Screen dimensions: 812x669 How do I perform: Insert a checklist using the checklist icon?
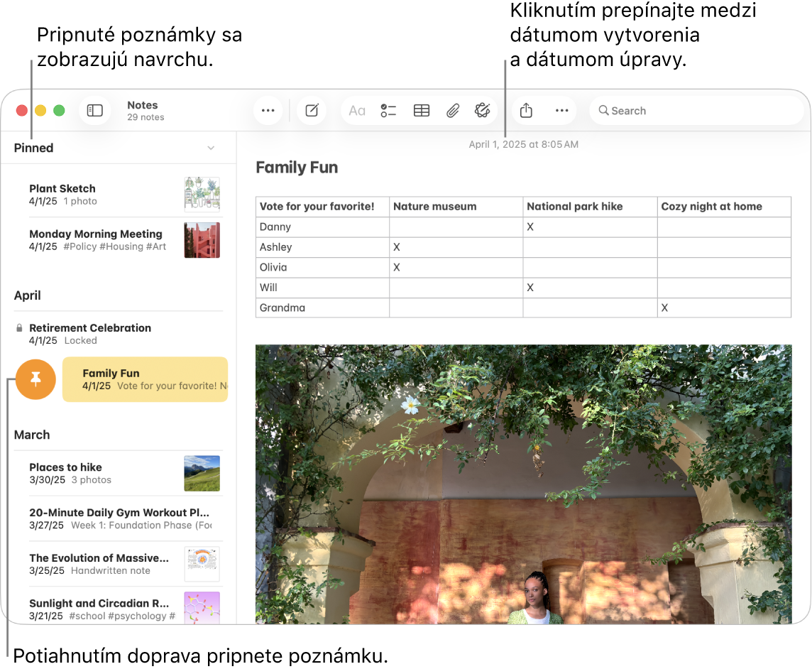tap(388, 111)
